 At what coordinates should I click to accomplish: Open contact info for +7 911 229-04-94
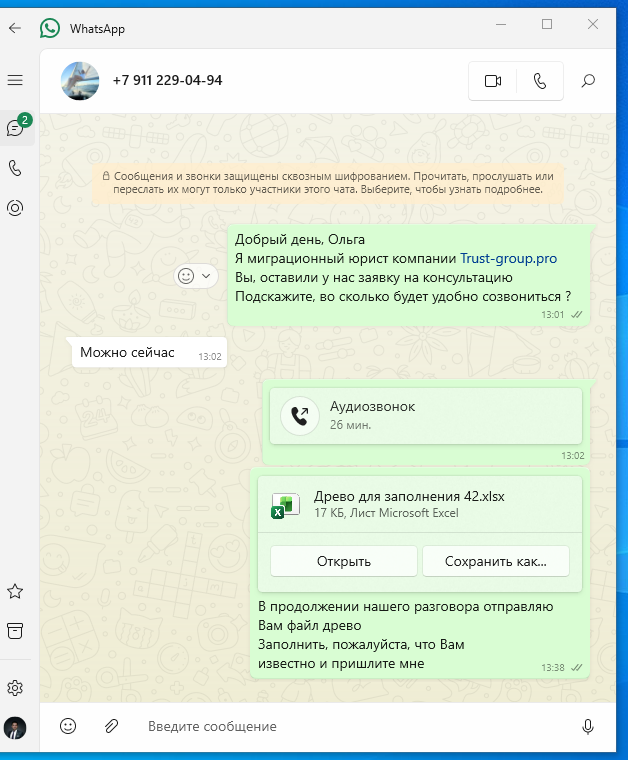tap(167, 80)
